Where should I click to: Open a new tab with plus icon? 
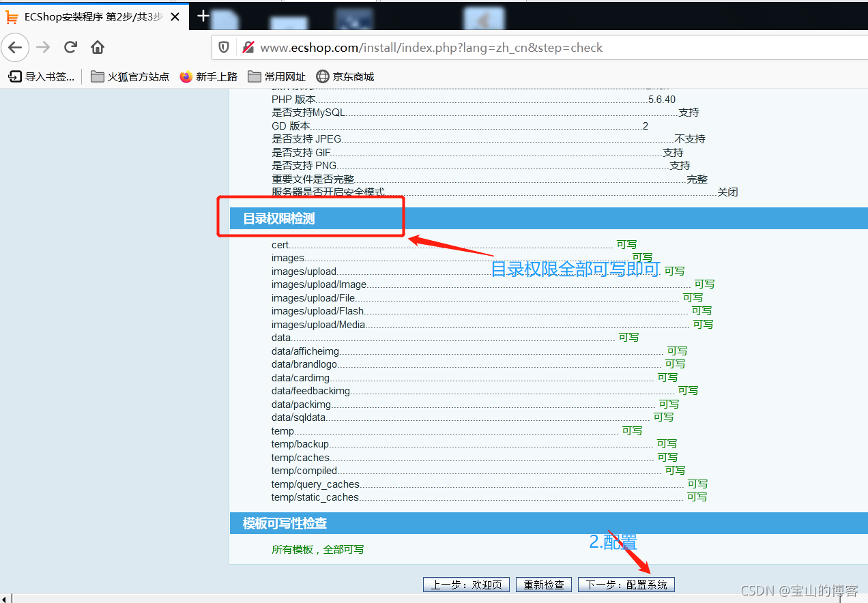point(203,16)
